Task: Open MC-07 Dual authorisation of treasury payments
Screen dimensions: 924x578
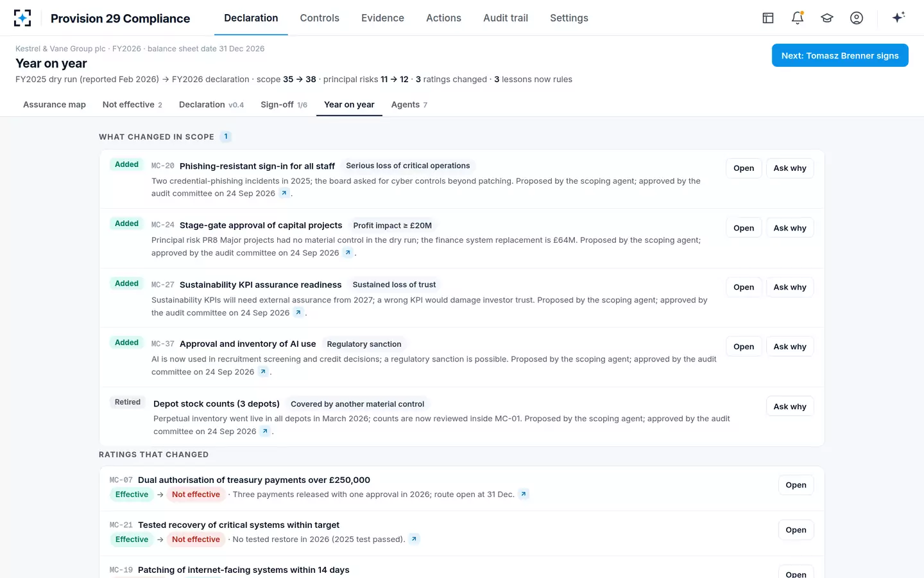Action: tap(796, 485)
